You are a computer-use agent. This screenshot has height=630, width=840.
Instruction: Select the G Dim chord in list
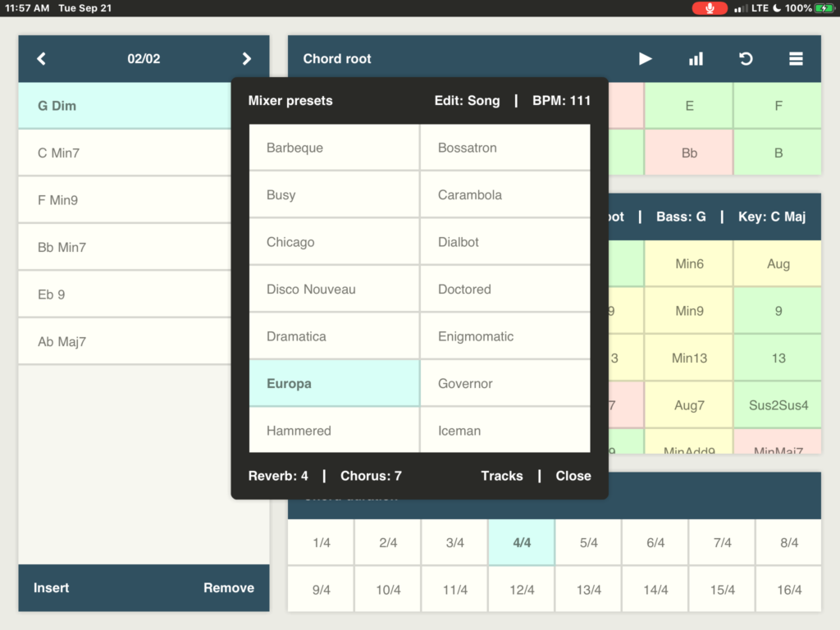pos(125,106)
